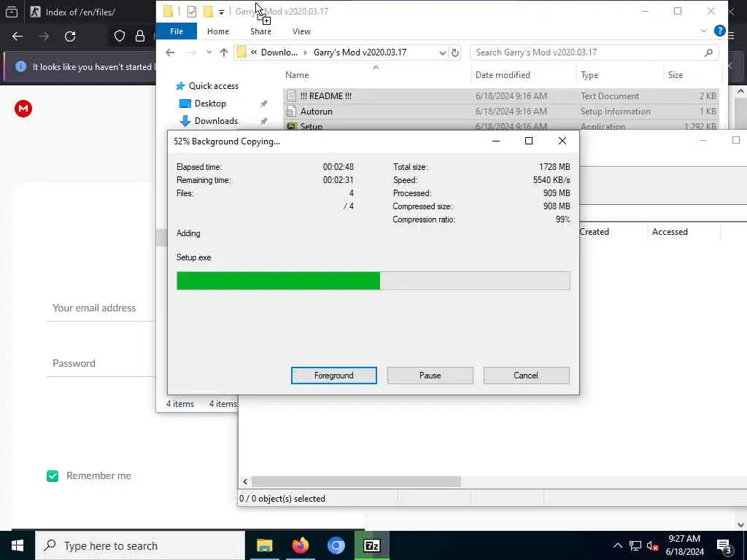747x560 pixels.
Task: Open the Firefox tab list icon
Action: click(12, 12)
